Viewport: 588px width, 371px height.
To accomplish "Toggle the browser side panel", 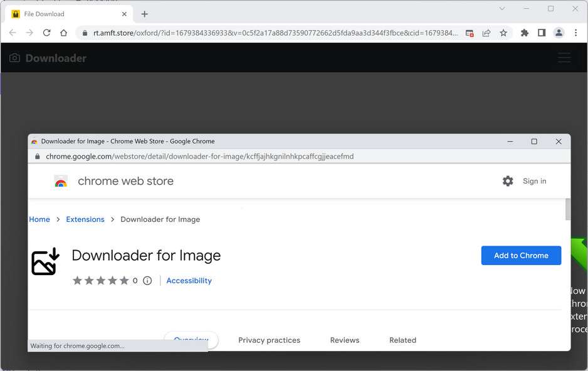I will coord(542,33).
